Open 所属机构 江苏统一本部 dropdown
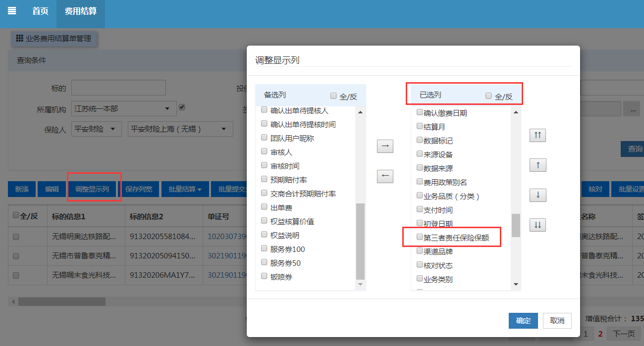644x346 pixels. point(124,108)
